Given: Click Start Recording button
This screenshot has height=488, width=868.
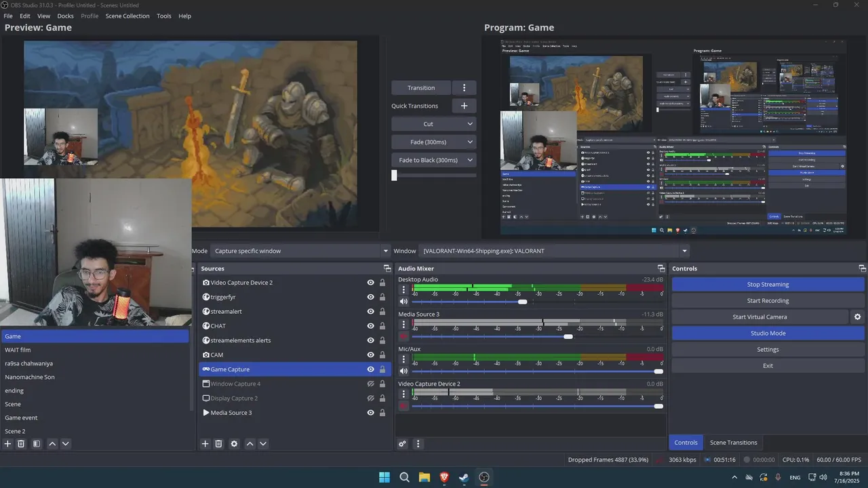Looking at the screenshot, I should click(x=768, y=301).
